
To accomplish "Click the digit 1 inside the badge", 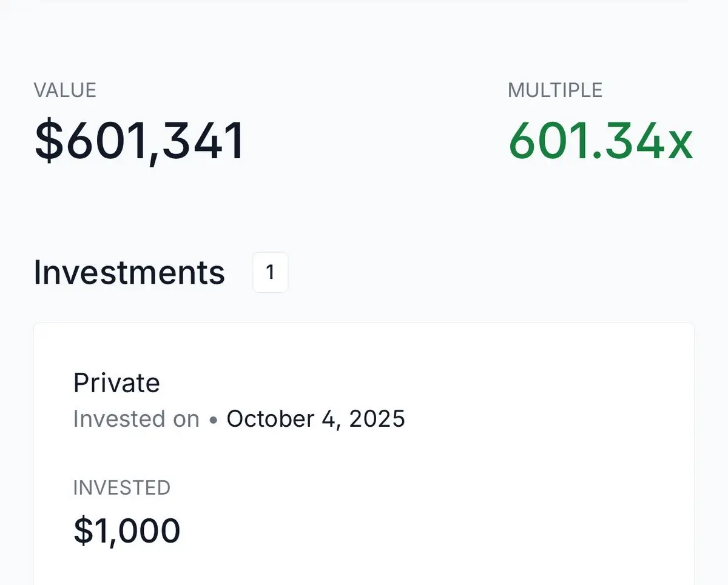I will coord(271,273).
